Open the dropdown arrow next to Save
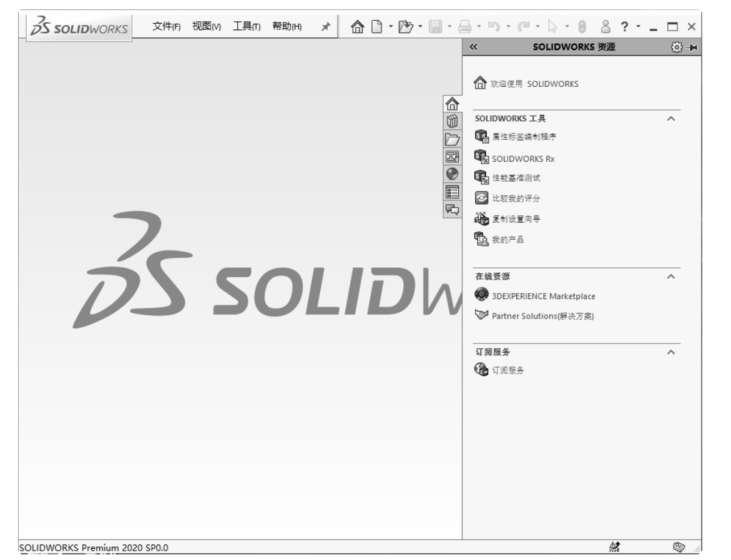The height and width of the screenshot is (560, 731). pos(449,27)
